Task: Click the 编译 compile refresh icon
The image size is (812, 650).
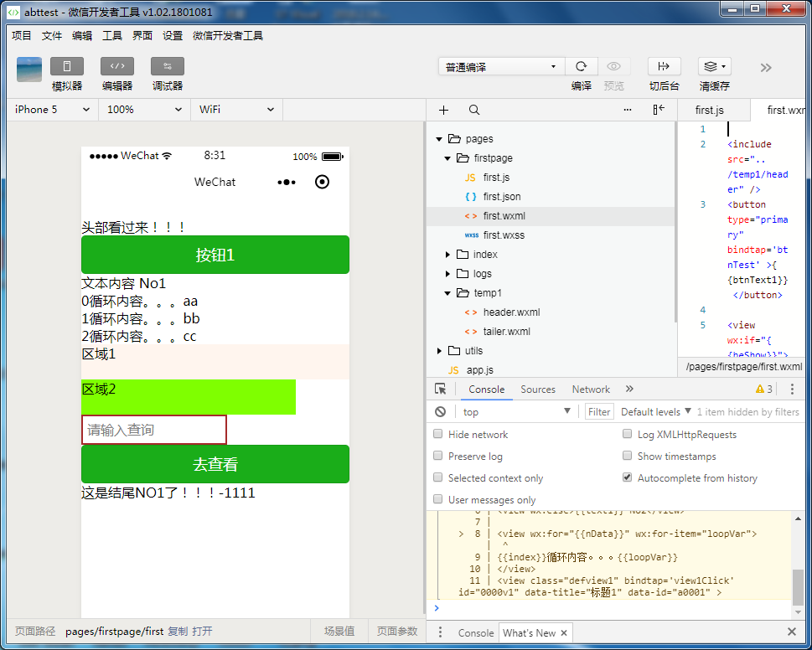Action: pyautogui.click(x=581, y=67)
